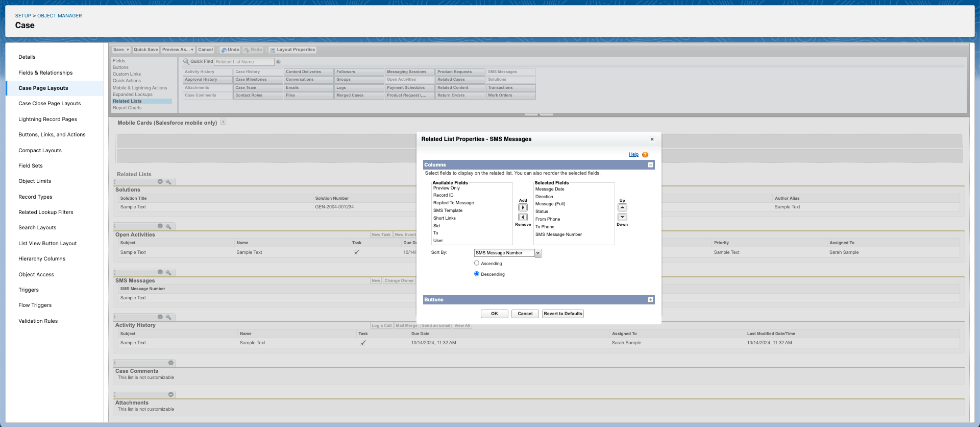Open Validation Rules in sidebar

38,321
